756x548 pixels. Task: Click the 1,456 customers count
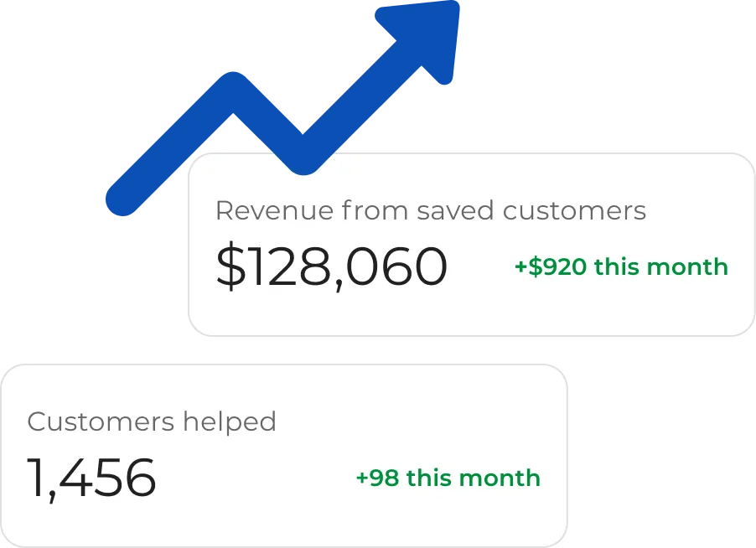click(91, 478)
